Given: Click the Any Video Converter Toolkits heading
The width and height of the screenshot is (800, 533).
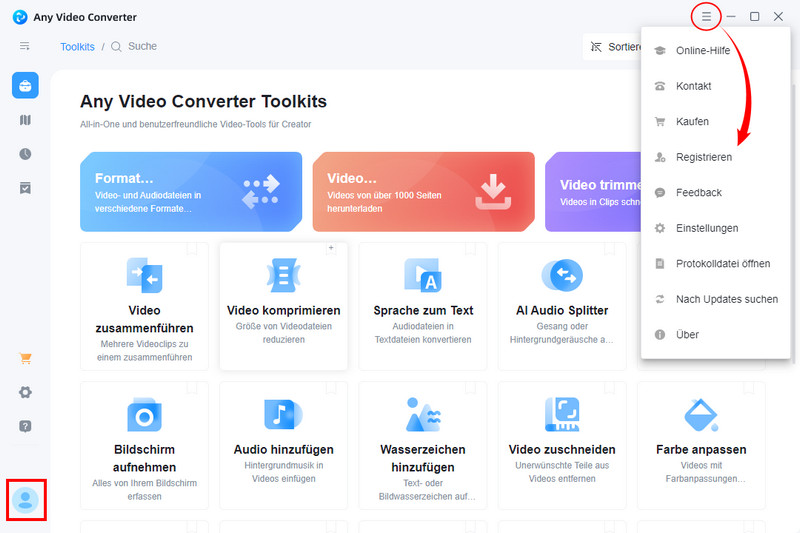Looking at the screenshot, I should click(x=203, y=101).
